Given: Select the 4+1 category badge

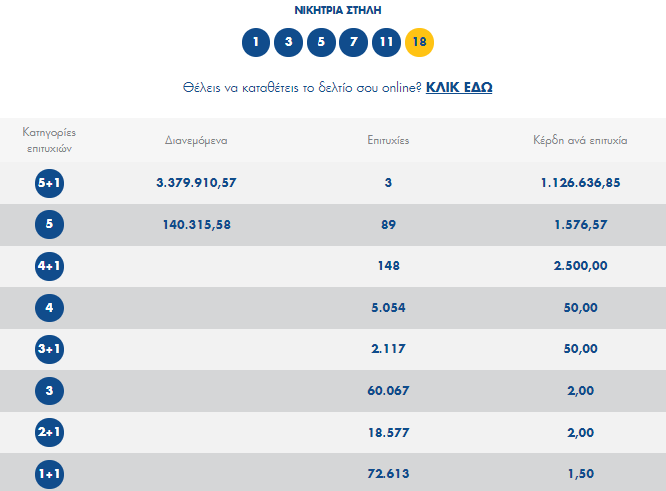Looking at the screenshot, I should tap(49, 266).
